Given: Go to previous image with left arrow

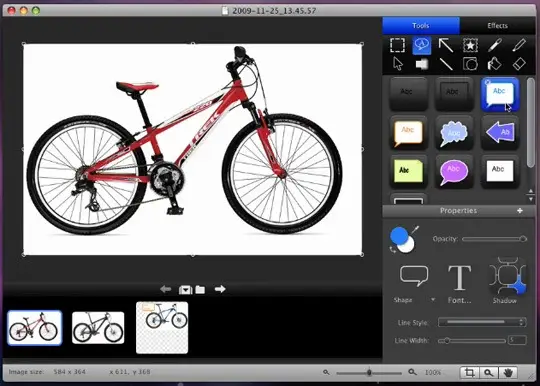Looking at the screenshot, I should (166, 289).
